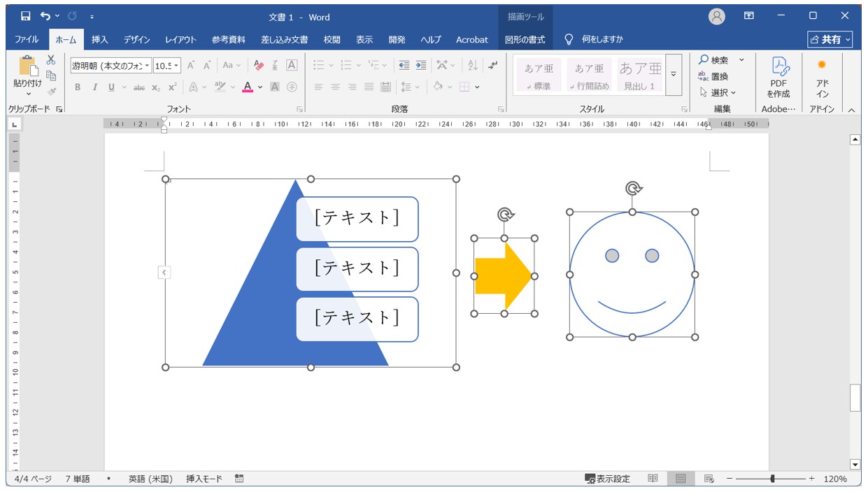Select the yellow arrow shape
Screen dimensions: 868x492
coord(504,276)
